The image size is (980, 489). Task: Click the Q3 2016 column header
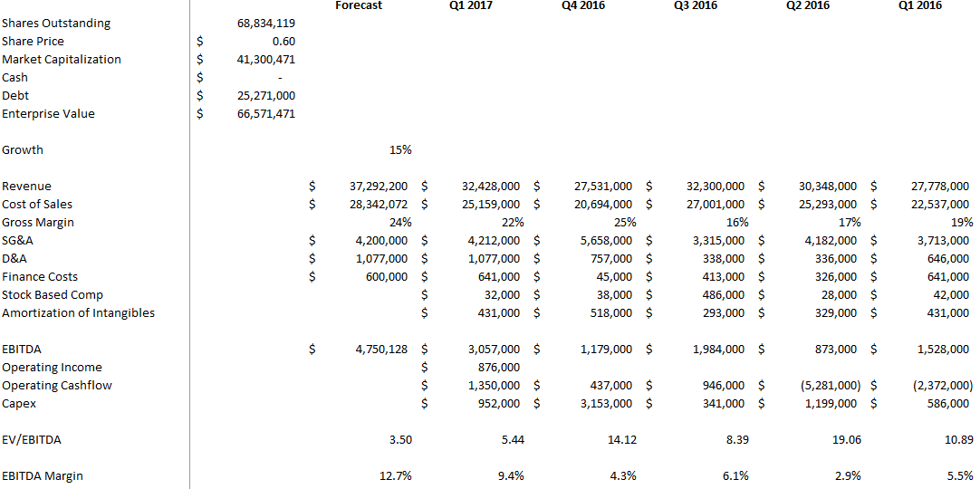click(696, 5)
